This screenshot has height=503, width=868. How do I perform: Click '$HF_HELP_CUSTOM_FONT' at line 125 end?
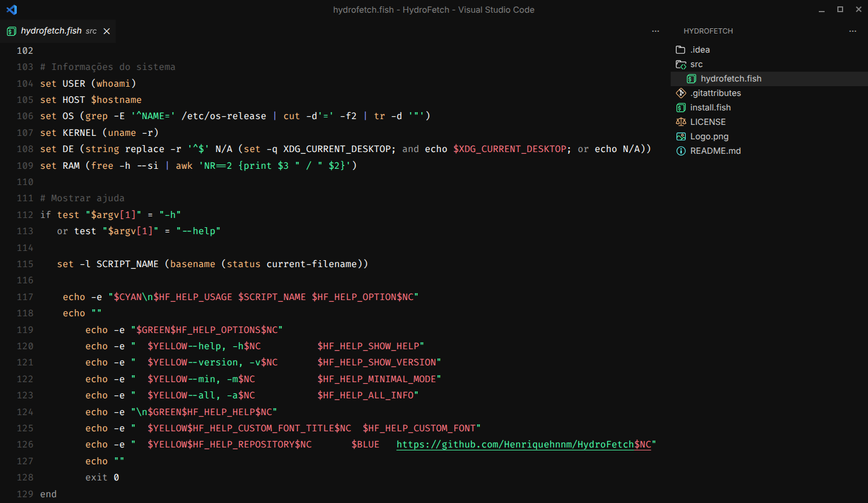click(420, 428)
